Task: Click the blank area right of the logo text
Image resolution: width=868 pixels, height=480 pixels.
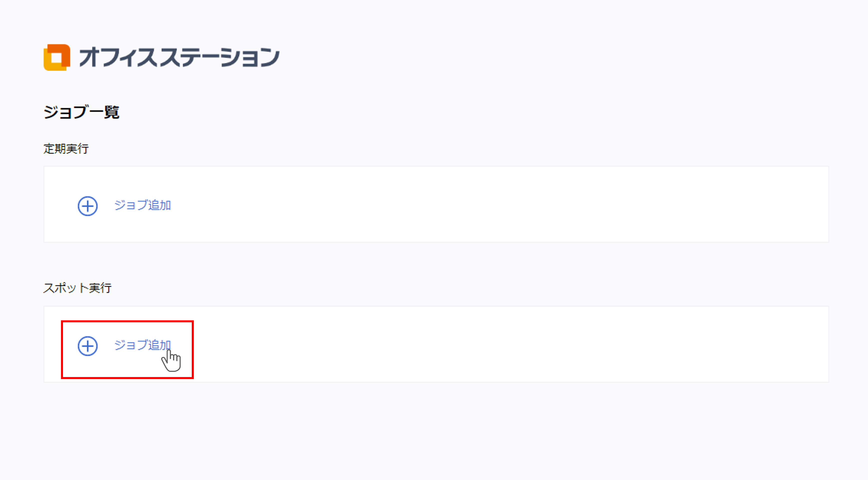Action: pyautogui.click(x=505, y=57)
